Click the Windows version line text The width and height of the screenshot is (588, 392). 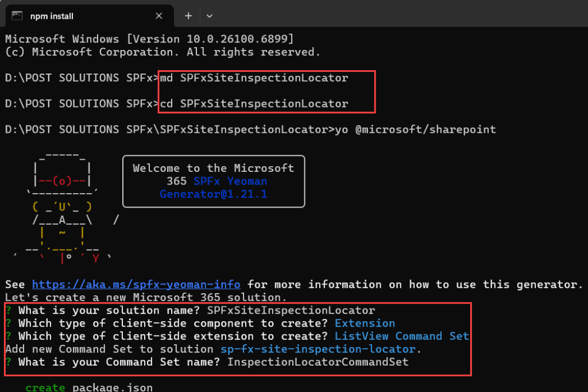point(149,39)
